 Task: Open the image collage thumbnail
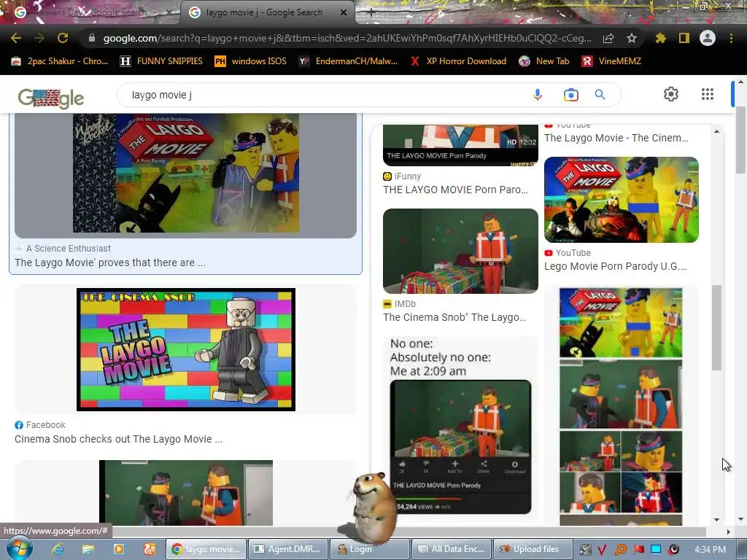(621, 406)
